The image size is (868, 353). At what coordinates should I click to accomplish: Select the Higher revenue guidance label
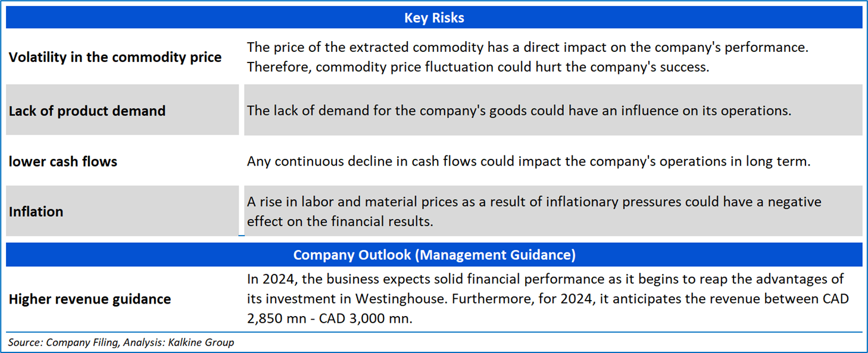(90, 299)
